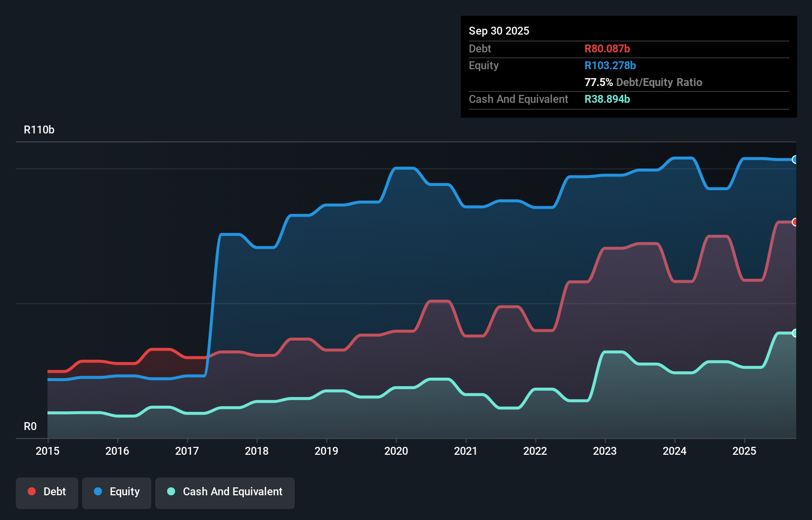The image size is (812, 520).
Task: Click the teal Cash And Equivalent legend dot
Action: click(x=171, y=491)
